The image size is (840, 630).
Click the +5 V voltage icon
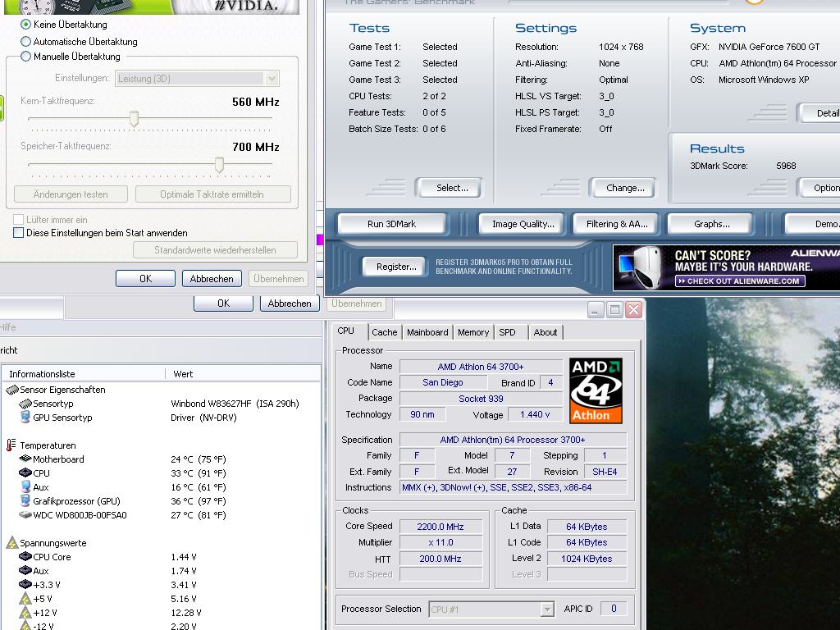[x=25, y=598]
